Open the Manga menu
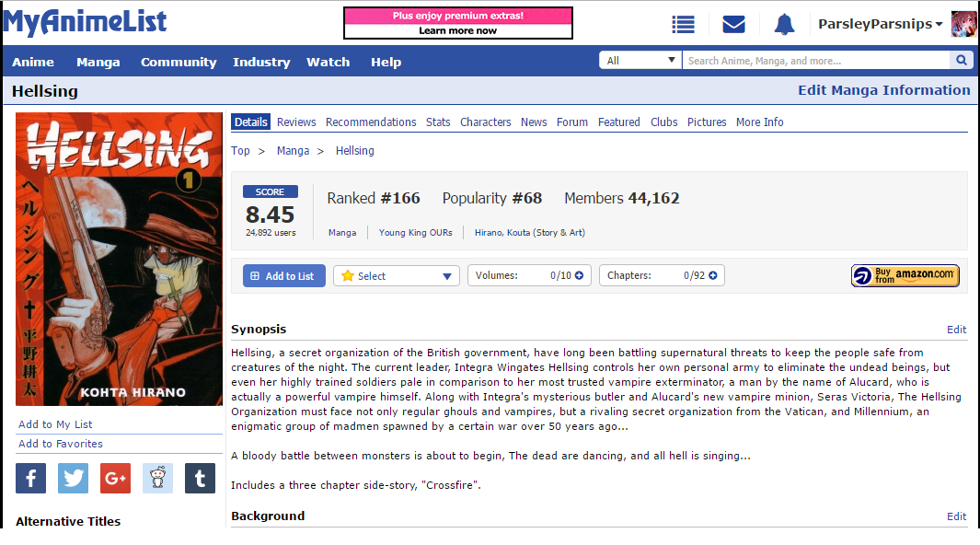The height and width of the screenshot is (545, 980). coord(98,62)
